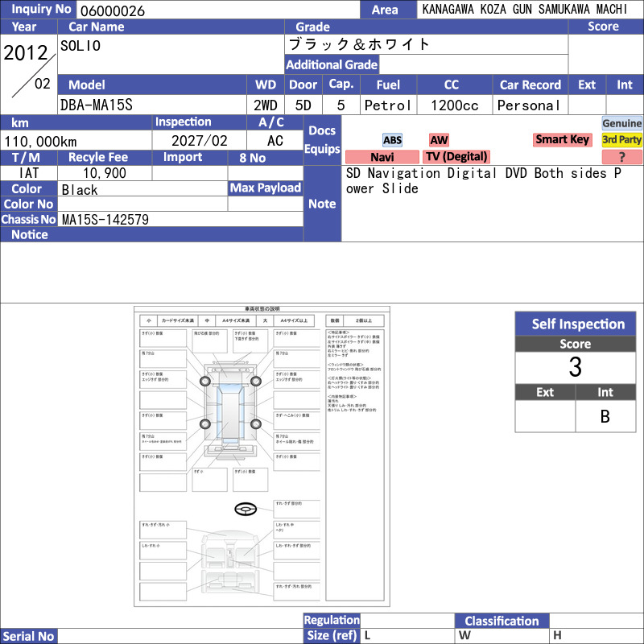Select the self inspection score 3
644x644 pixels.
tap(576, 367)
